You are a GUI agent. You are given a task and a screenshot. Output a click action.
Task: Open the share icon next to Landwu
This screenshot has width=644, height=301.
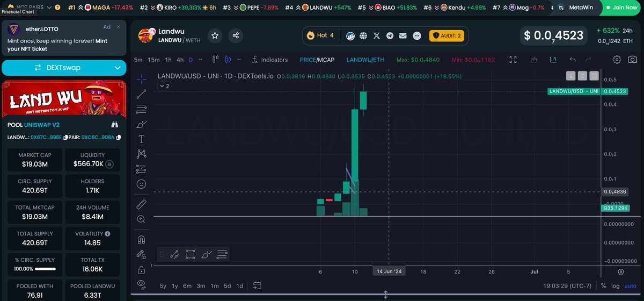236,35
